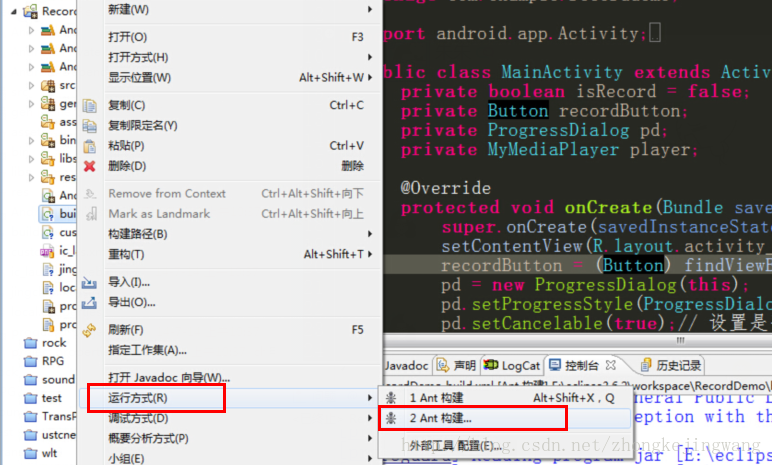This screenshot has width=772, height=465.
Task: Switch to the LogCat tab
Action: [x=512, y=365]
